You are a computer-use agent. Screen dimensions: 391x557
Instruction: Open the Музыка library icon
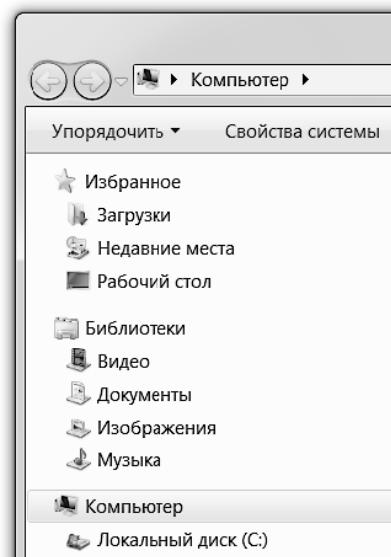(78, 459)
